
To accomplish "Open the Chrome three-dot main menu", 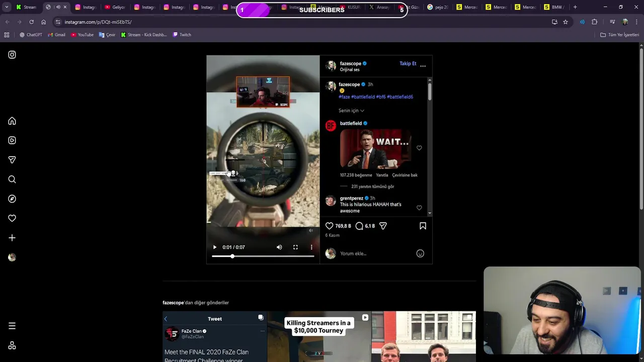I will pyautogui.click(x=637, y=22).
